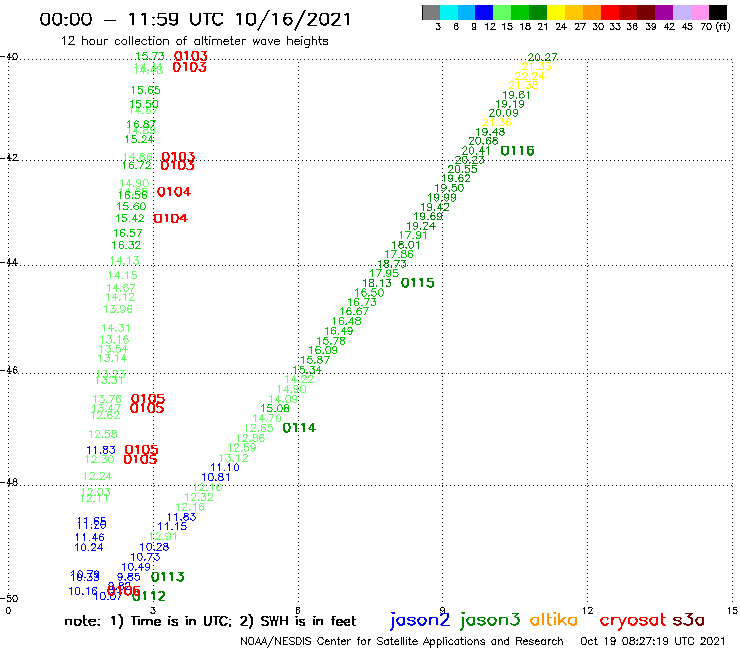Screen dimensions: 740x650
Task: Click the blue wave height value 10.81
Action: pos(216,477)
